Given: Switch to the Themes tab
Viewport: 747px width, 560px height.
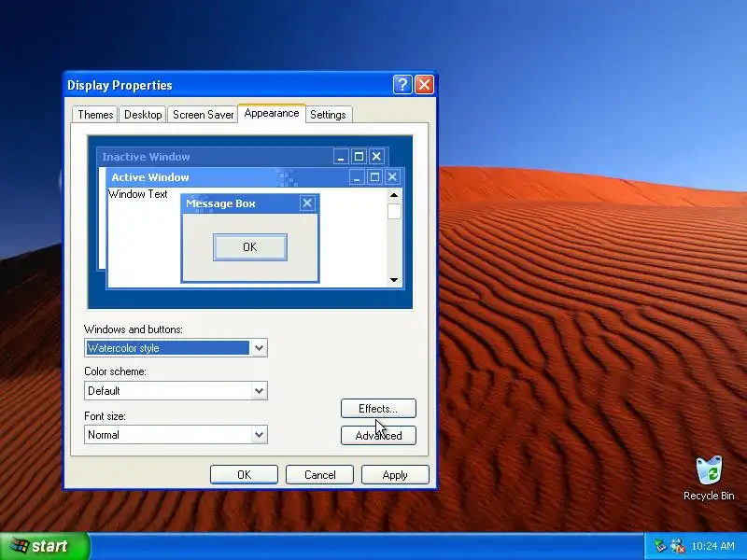Looking at the screenshot, I should 95,115.
